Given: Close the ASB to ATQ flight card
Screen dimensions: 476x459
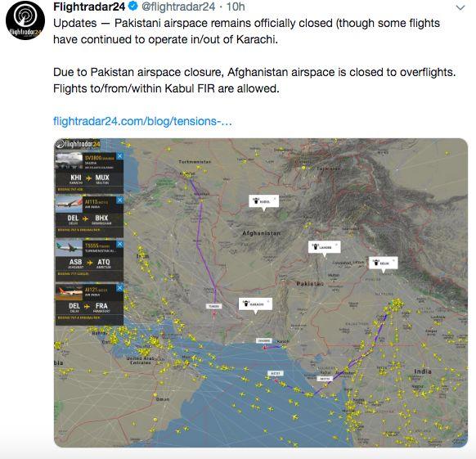Looking at the screenshot, I should click(120, 244).
